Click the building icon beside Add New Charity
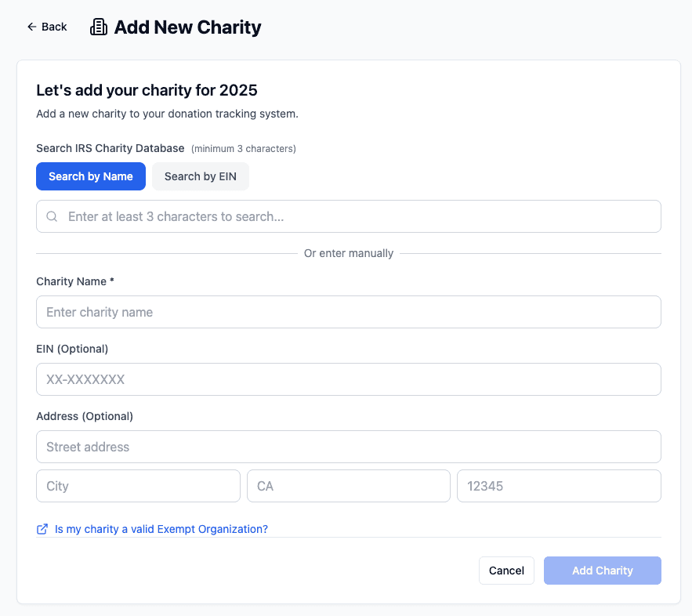The height and width of the screenshot is (616, 692). point(99,27)
